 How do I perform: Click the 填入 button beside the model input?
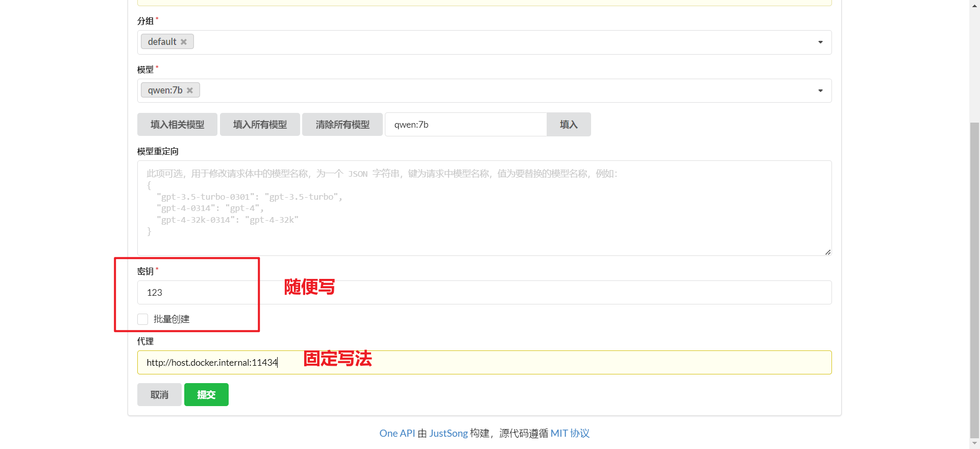(569, 125)
